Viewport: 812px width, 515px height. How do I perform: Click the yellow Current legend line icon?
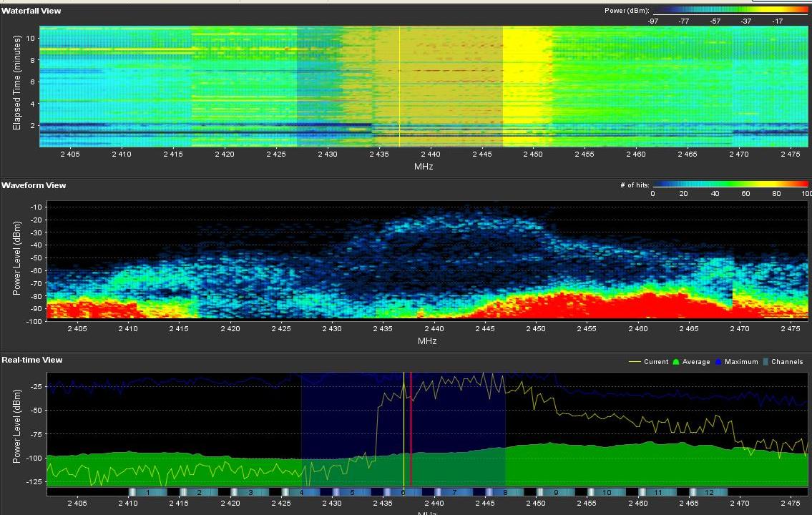tap(634, 362)
